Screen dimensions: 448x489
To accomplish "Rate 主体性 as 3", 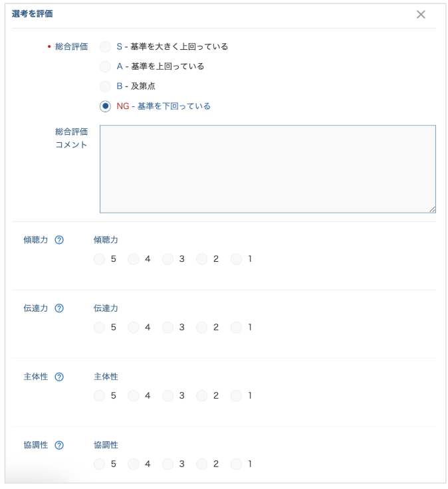I will [x=168, y=396].
